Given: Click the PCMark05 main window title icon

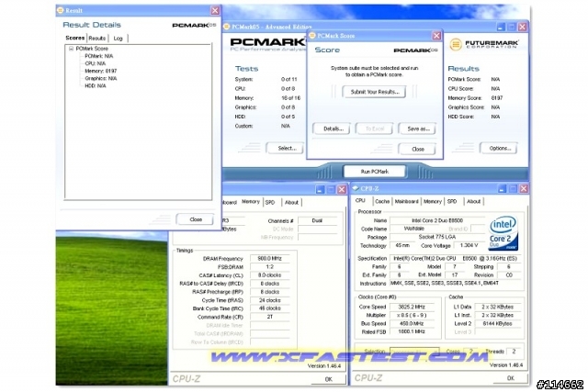Looking at the screenshot, I should 227,27.
